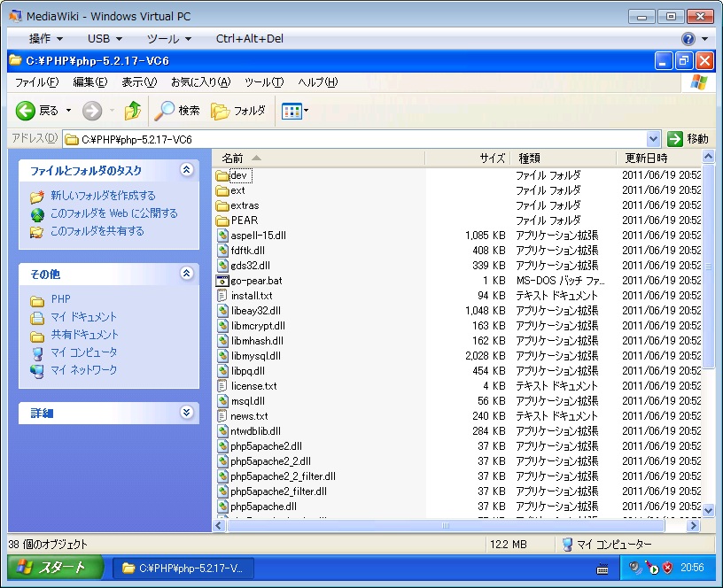
Task: Click the dev folder icon
Action: (x=222, y=175)
